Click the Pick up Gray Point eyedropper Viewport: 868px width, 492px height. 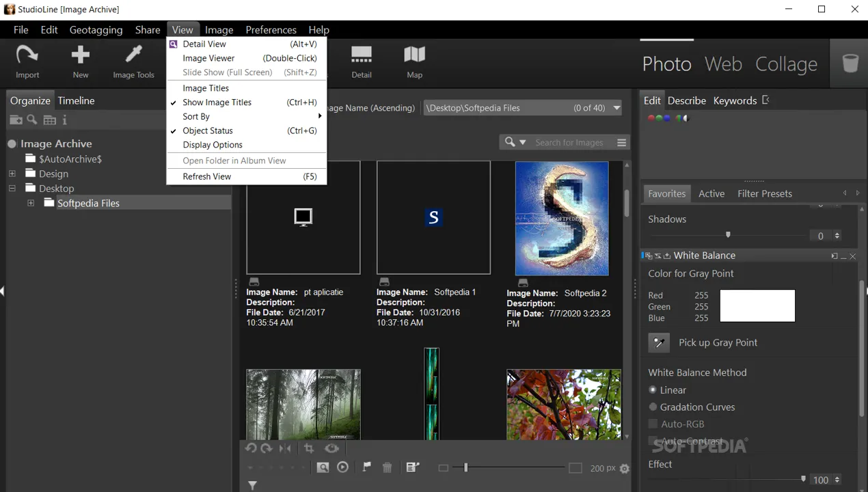coord(659,342)
